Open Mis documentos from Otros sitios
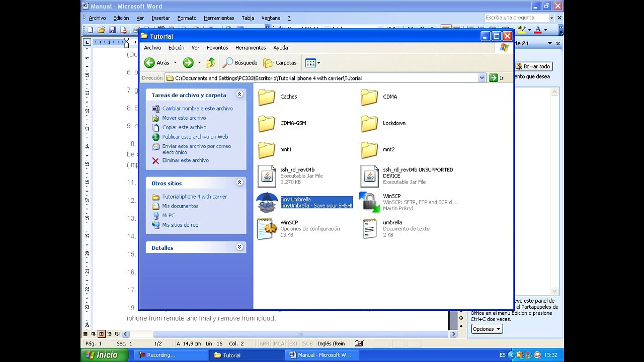Screen dimensions: 644x362 (x=180, y=206)
